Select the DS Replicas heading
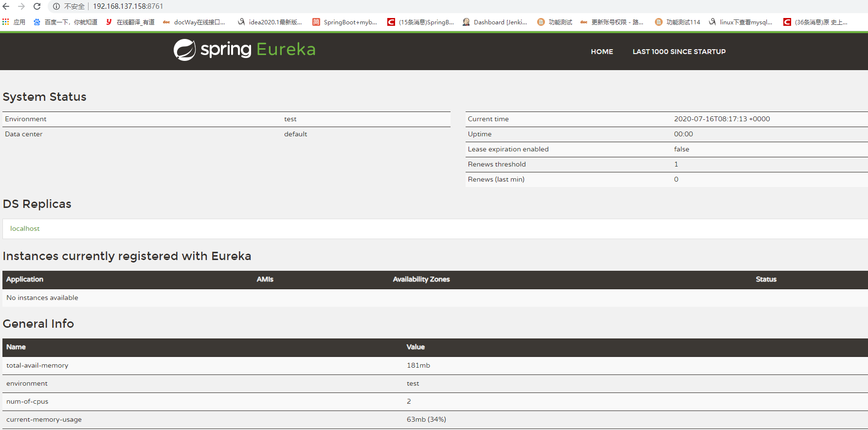This screenshot has height=430, width=868. (x=37, y=204)
